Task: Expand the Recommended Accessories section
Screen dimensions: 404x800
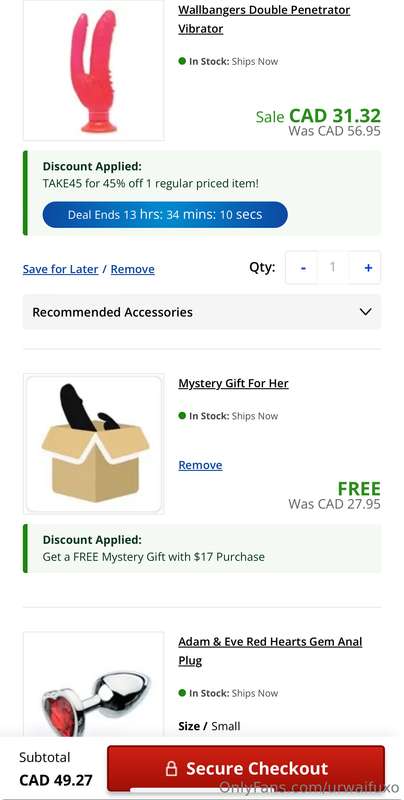Action: pyautogui.click(x=201, y=312)
